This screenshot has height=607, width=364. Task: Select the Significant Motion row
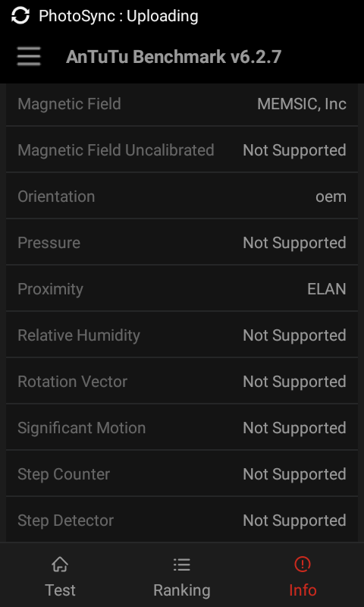182,428
